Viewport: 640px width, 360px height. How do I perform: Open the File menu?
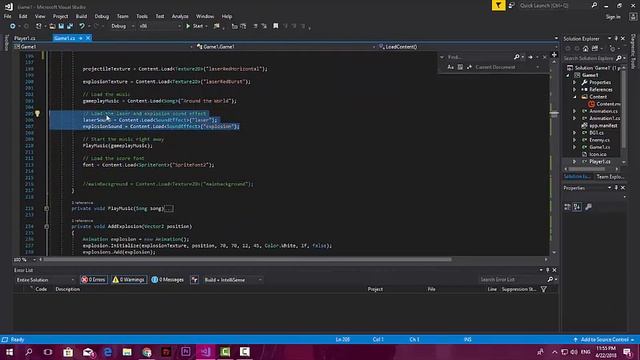(x=7, y=16)
